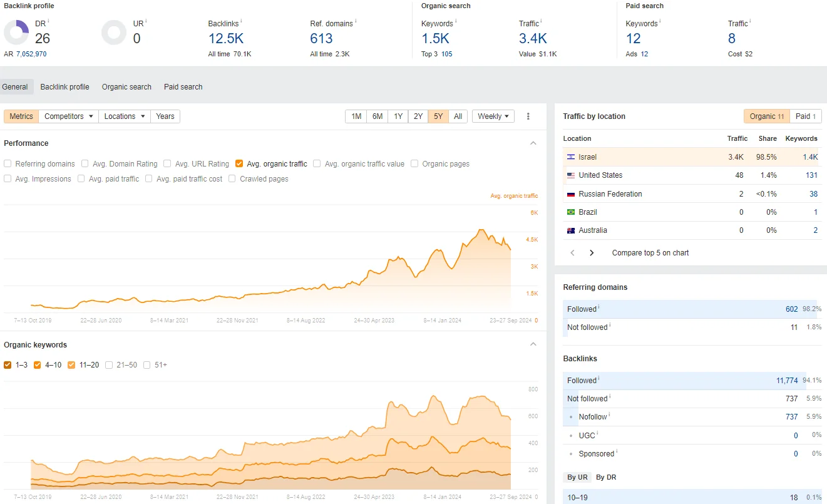Click info icon next to Backlinks metric
This screenshot has height=504, width=827.
click(242, 22)
